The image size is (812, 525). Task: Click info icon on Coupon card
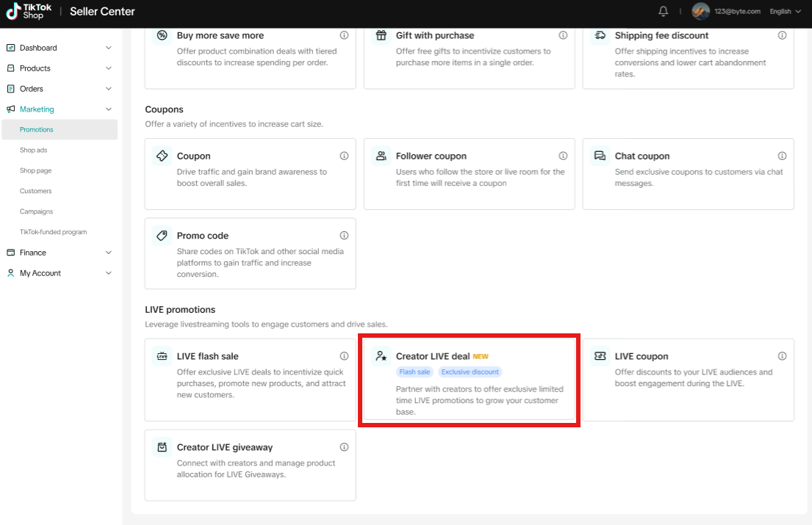click(x=344, y=156)
